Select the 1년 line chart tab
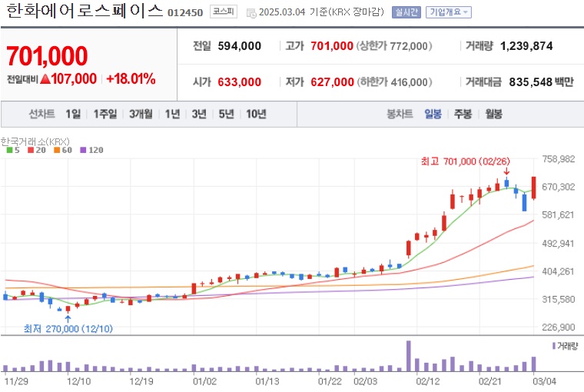 coord(172,114)
